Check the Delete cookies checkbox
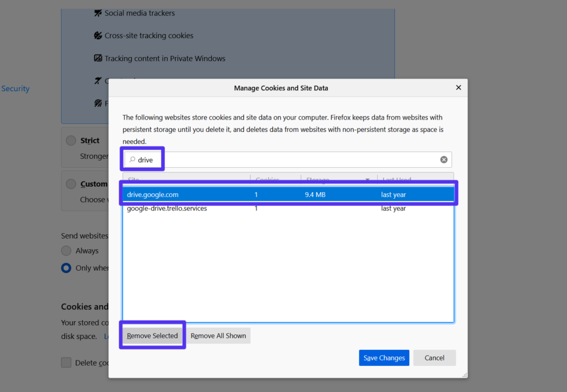 click(x=66, y=362)
